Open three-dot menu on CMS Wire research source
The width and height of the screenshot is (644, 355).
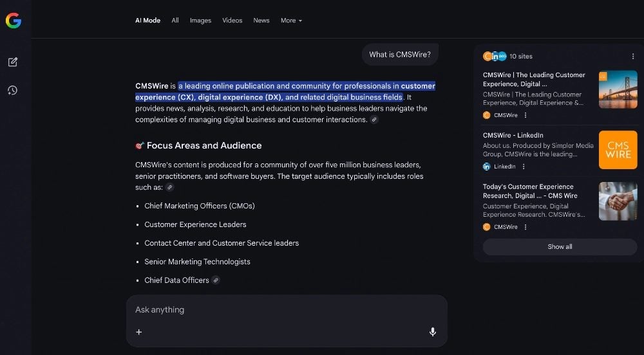pyautogui.click(x=526, y=226)
